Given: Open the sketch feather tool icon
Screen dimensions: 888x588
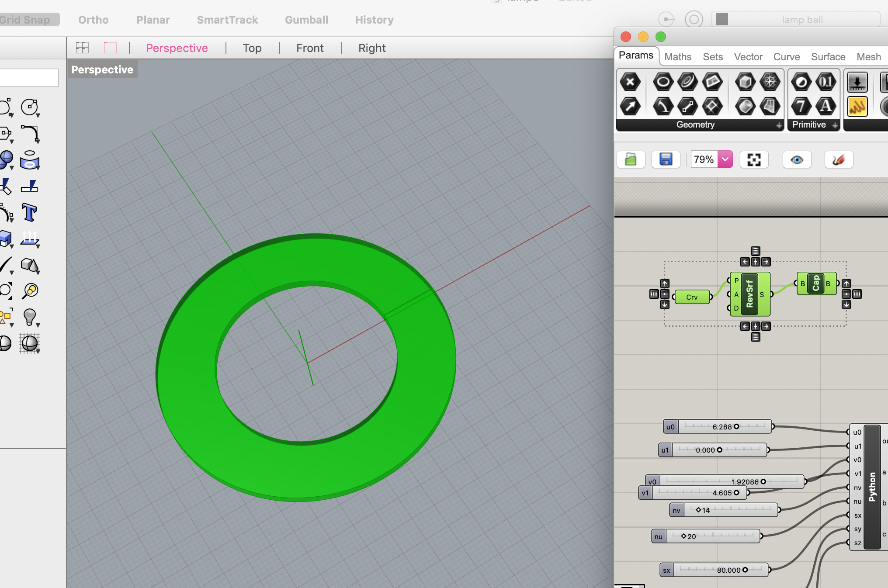Looking at the screenshot, I should [x=839, y=159].
